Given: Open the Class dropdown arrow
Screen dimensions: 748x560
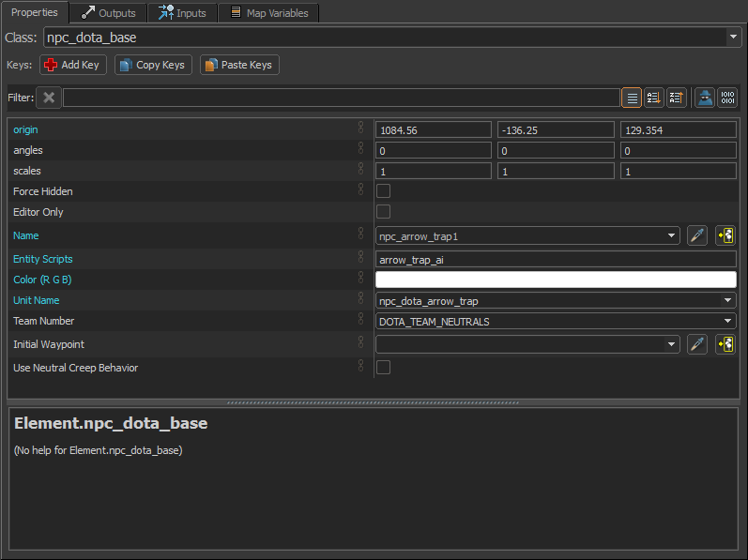Looking at the screenshot, I should coord(733,37).
